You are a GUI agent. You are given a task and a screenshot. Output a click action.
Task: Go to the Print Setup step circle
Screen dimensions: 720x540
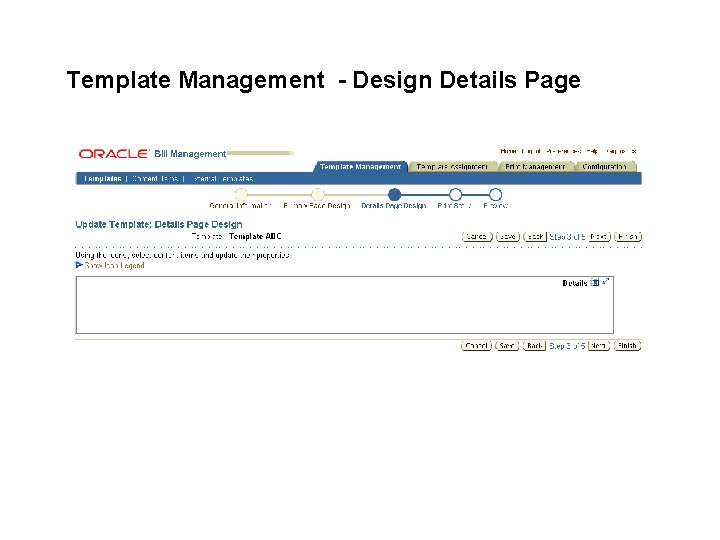coord(456,194)
